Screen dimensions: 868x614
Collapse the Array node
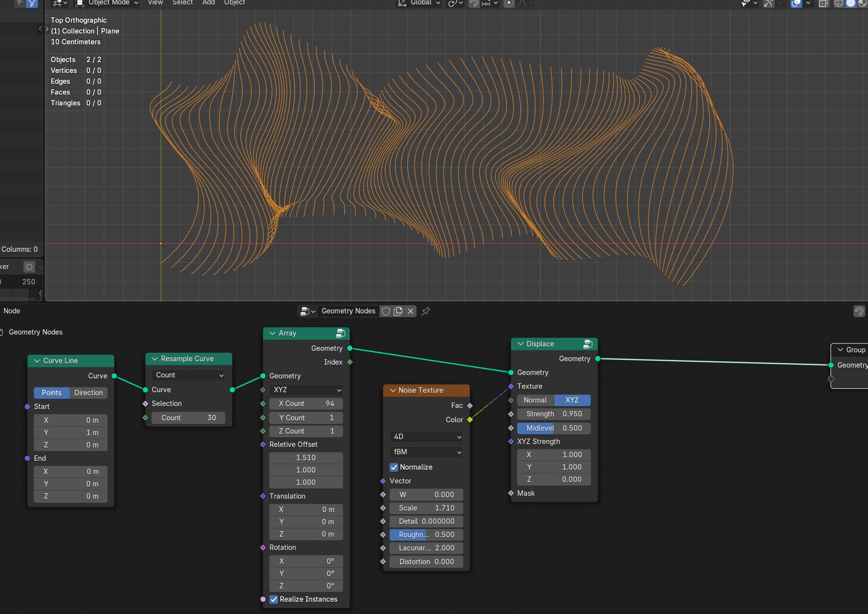coord(272,334)
